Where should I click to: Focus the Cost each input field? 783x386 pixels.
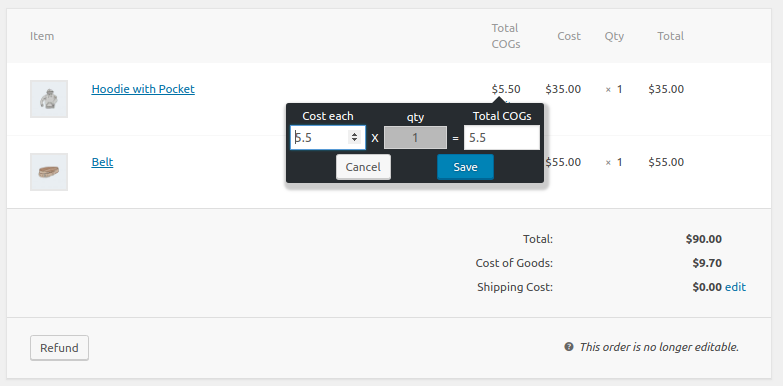point(328,137)
